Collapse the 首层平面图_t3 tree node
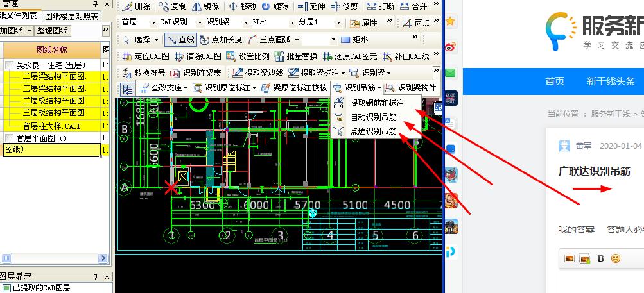This screenshot has width=644, height=293. click(x=8, y=138)
